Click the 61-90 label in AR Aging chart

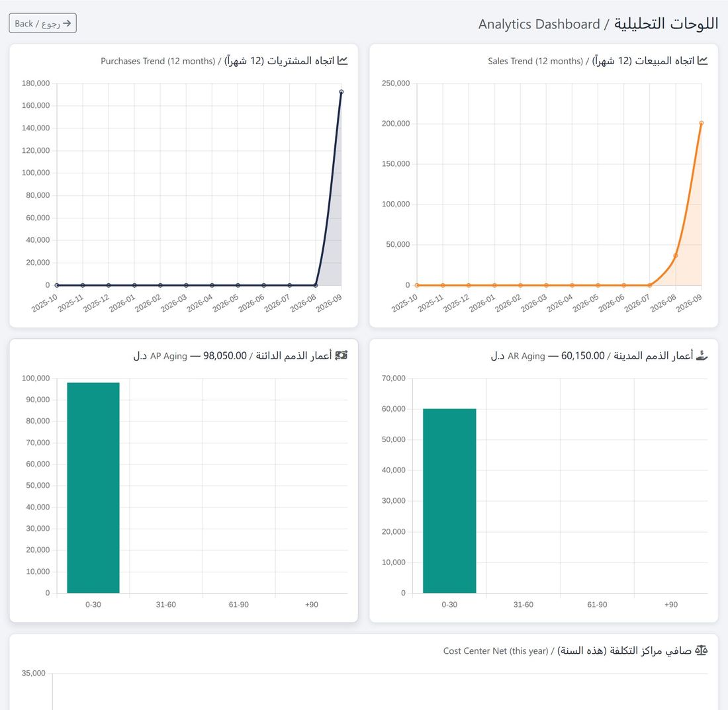click(597, 605)
